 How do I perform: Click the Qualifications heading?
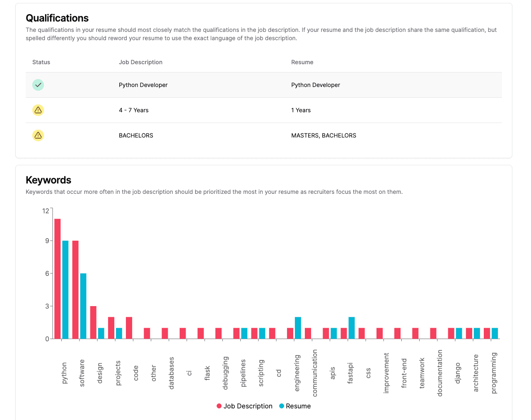57,18
